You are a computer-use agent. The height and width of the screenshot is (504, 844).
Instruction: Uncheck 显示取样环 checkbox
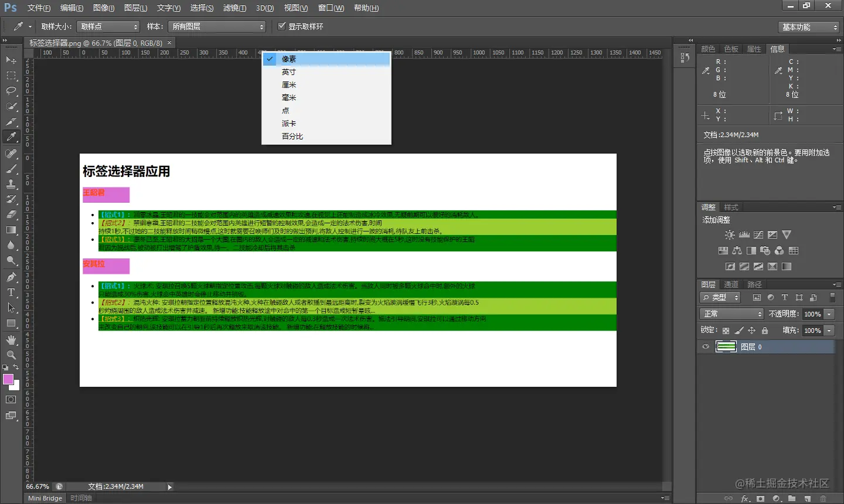(x=282, y=26)
